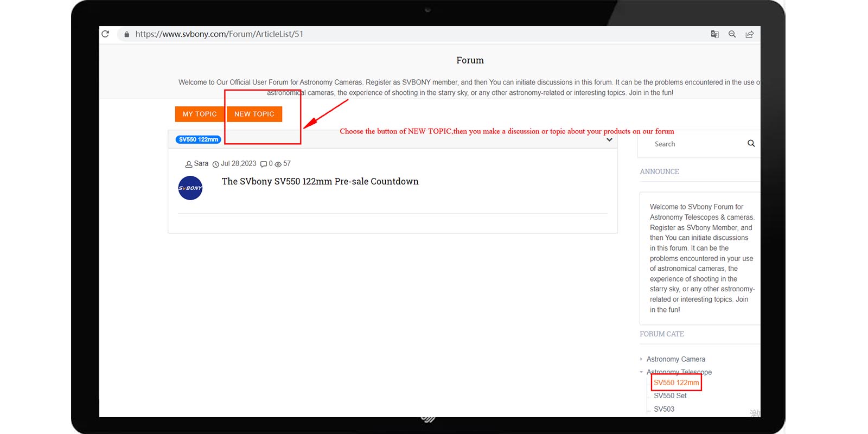The width and height of the screenshot is (868, 434).
Task: Click the SVBONY round avatar logo
Action: coord(190,188)
